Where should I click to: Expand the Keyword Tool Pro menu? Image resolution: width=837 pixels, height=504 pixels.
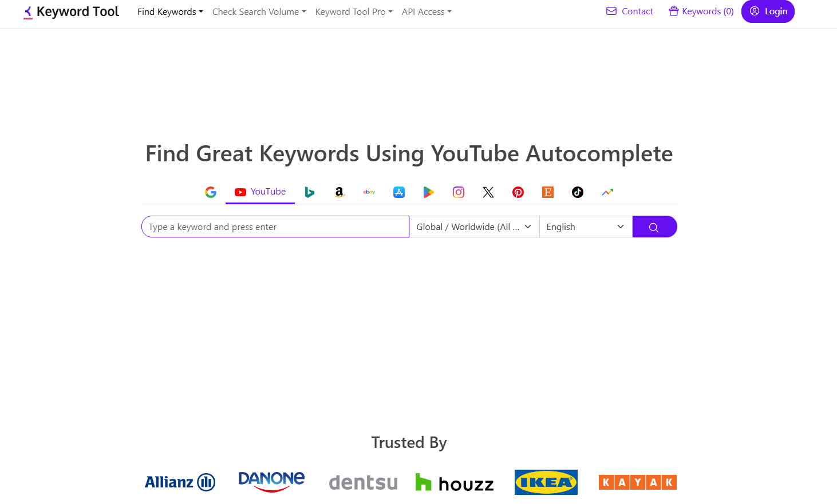354,12
